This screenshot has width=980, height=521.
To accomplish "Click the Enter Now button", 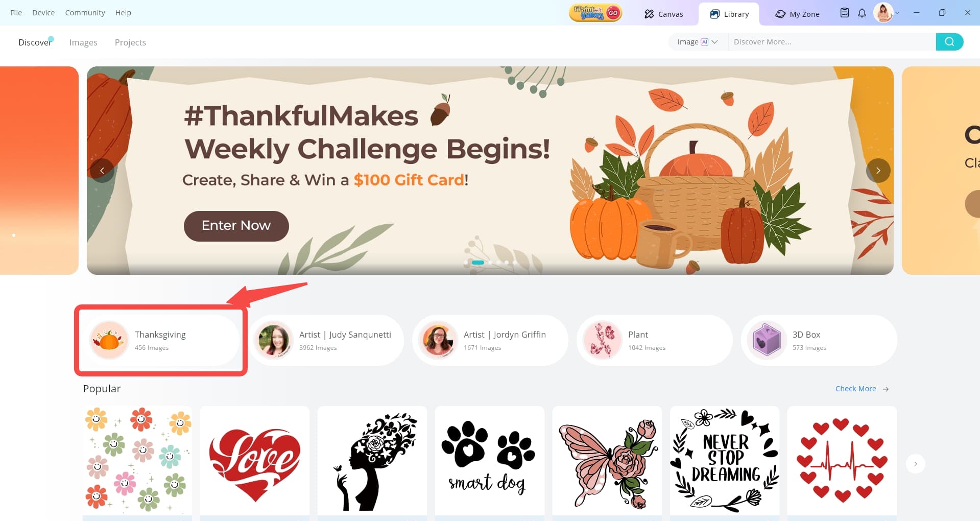I will coord(236,226).
